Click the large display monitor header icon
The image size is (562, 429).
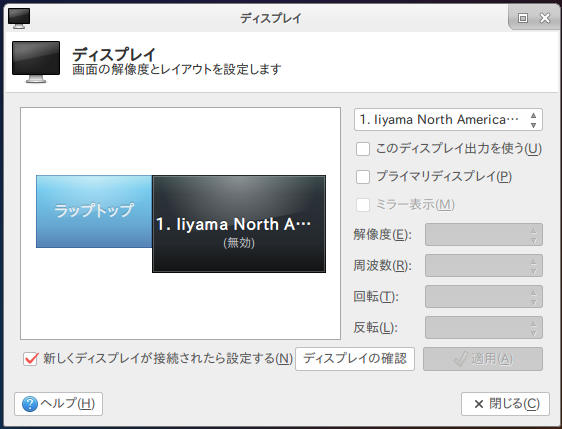tap(36, 62)
